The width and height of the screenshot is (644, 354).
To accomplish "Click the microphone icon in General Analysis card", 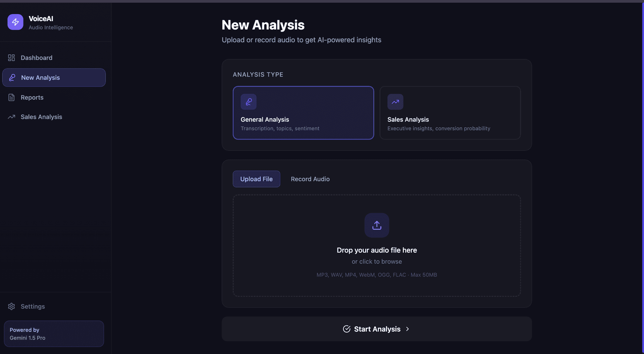I will (249, 102).
